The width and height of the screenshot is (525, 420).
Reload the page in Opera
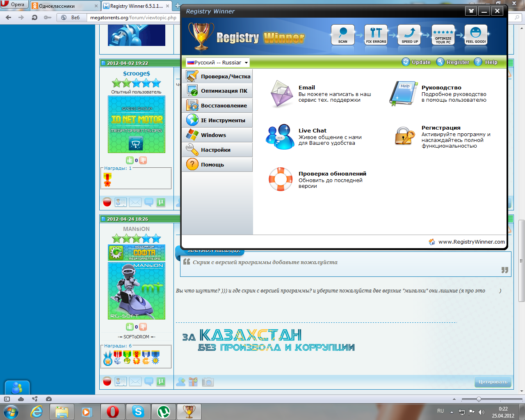pyautogui.click(x=34, y=18)
